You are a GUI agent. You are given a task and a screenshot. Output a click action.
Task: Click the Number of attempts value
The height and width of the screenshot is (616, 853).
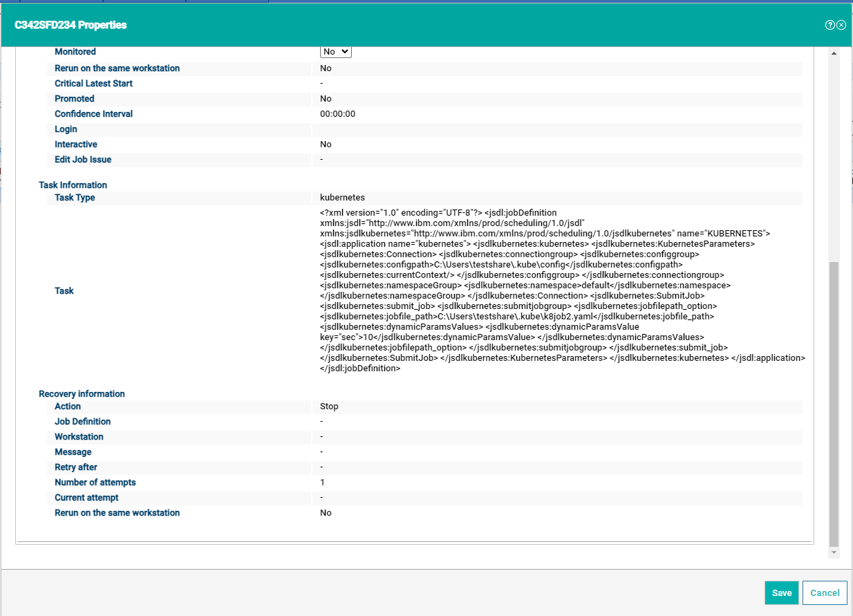tap(322, 482)
